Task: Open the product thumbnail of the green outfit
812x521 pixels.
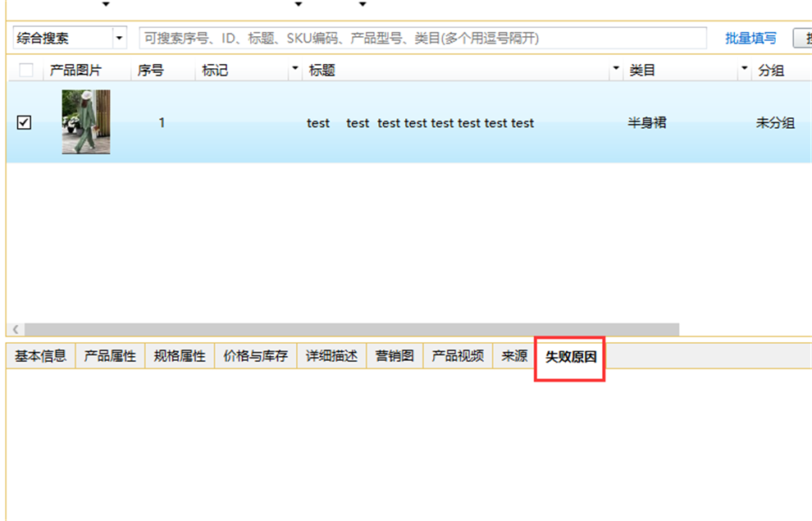Action: pyautogui.click(x=86, y=121)
